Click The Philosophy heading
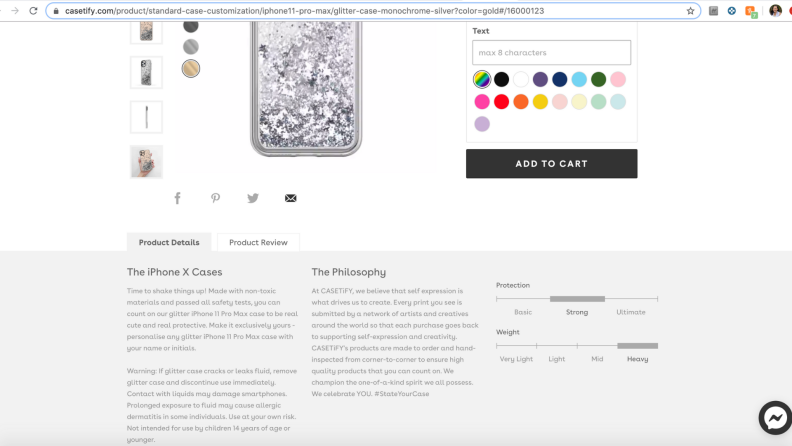 coord(349,272)
